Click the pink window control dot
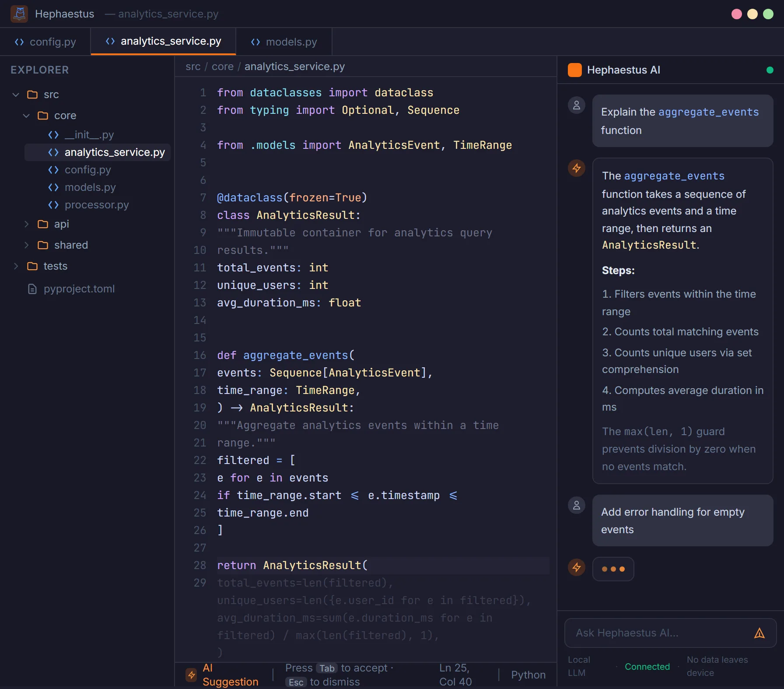This screenshot has width=784, height=689. coord(737,14)
